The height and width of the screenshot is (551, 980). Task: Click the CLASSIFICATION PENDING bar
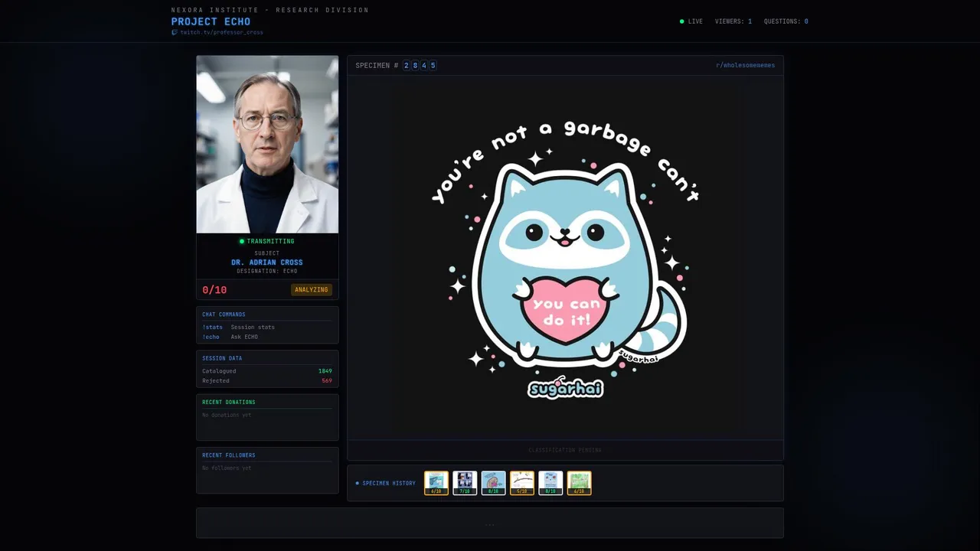(x=565, y=450)
